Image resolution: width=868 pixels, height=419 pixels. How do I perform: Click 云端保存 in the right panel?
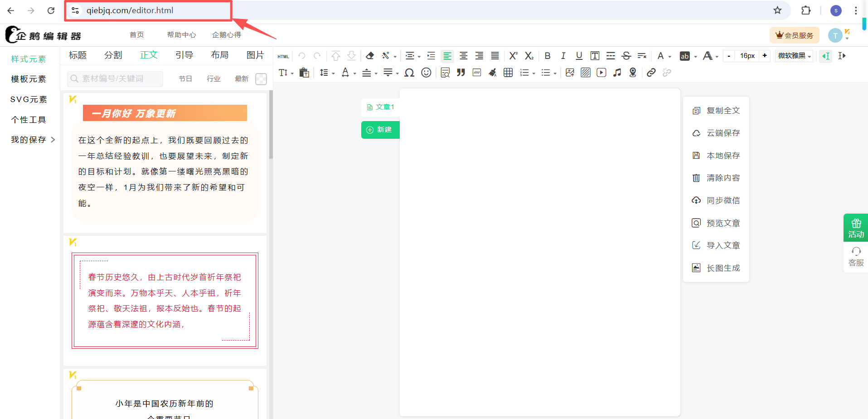[723, 133]
